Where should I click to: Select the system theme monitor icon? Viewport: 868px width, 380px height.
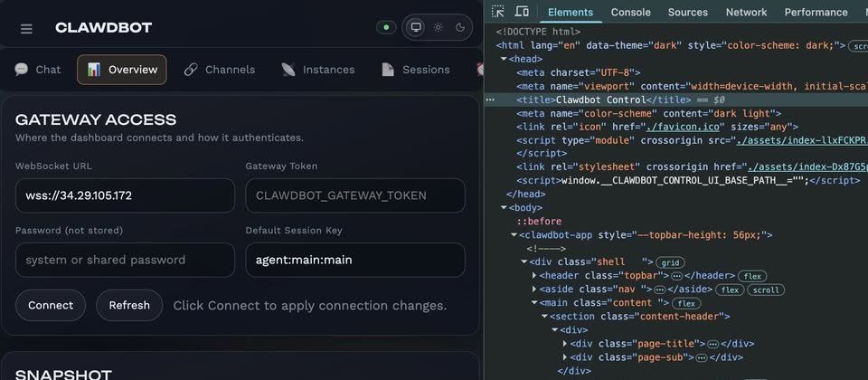tap(416, 27)
